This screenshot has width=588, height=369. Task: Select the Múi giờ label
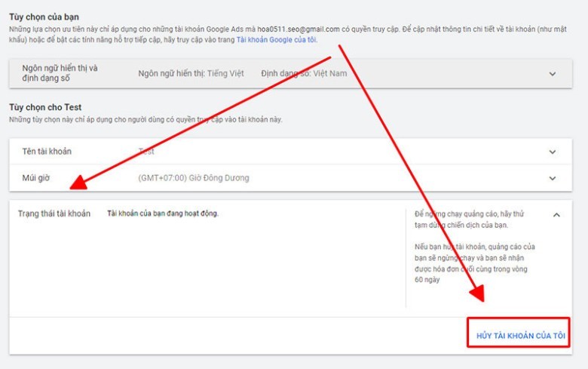35,178
